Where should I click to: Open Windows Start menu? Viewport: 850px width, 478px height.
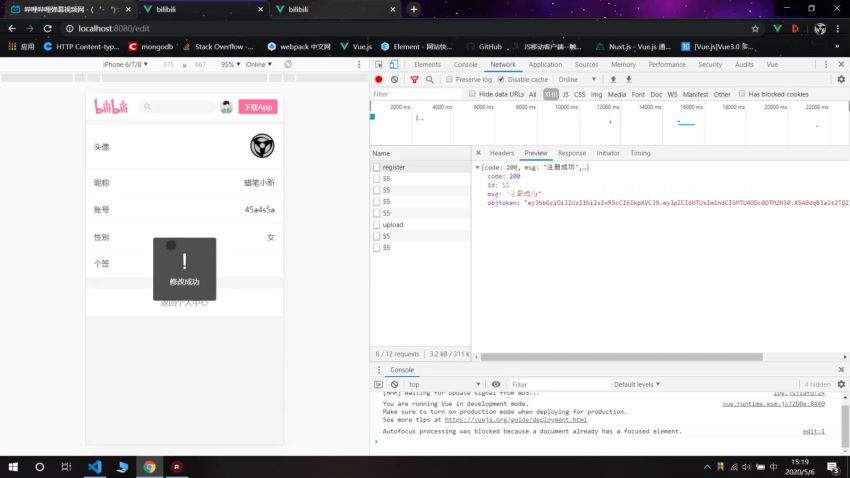[13, 467]
